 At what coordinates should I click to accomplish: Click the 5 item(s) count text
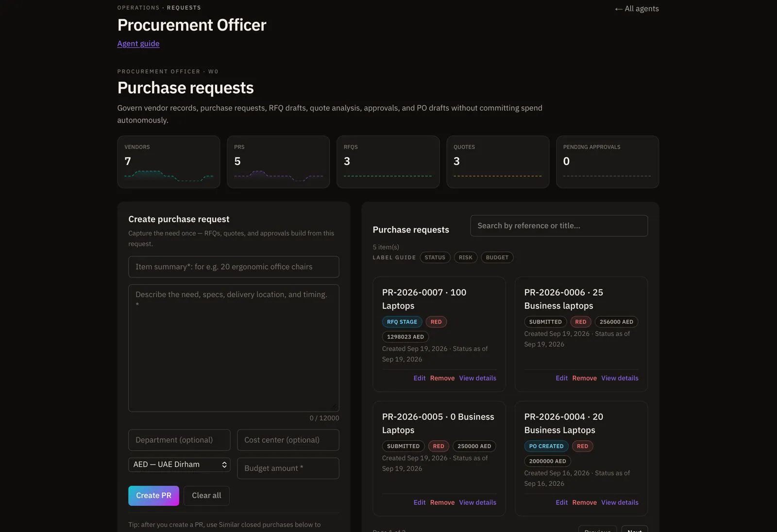point(386,247)
